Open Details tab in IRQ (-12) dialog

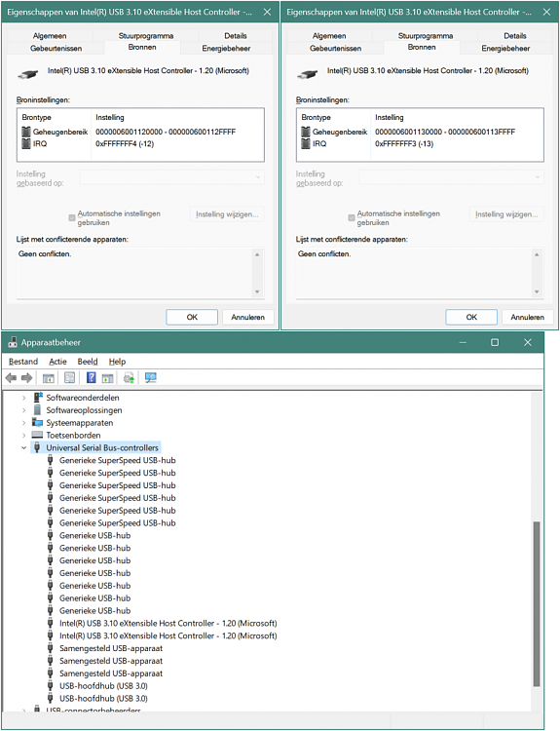tap(236, 35)
